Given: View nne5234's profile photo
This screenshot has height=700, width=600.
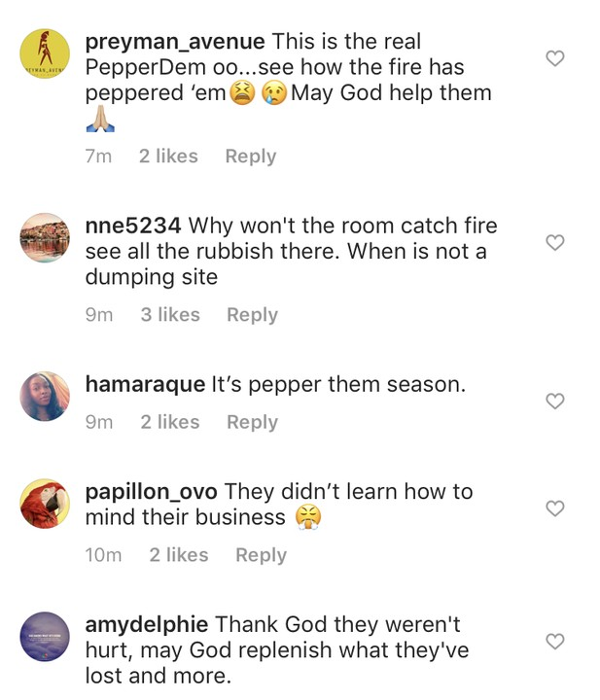Looking at the screenshot, I should click(45, 238).
